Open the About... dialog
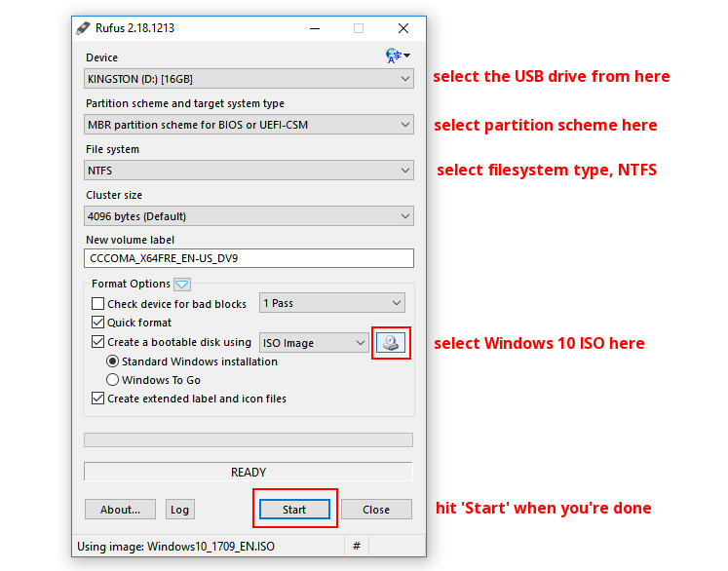The width and height of the screenshot is (728, 571). click(x=120, y=510)
